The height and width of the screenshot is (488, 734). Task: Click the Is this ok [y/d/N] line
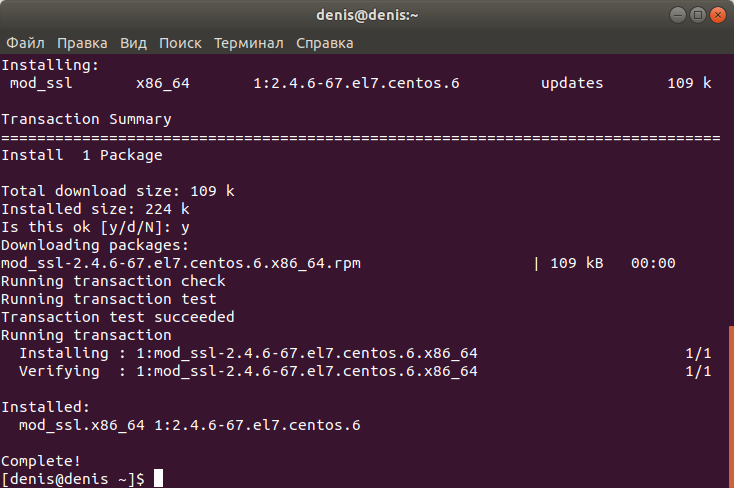(x=95, y=227)
